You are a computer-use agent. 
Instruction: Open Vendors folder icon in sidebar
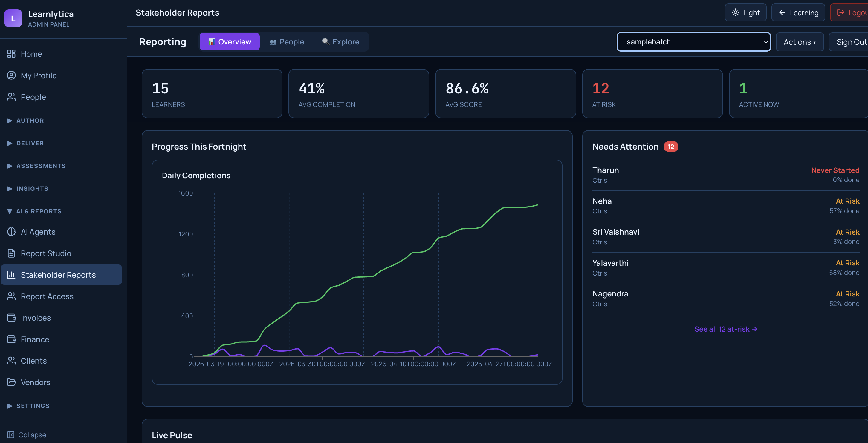pyautogui.click(x=11, y=382)
